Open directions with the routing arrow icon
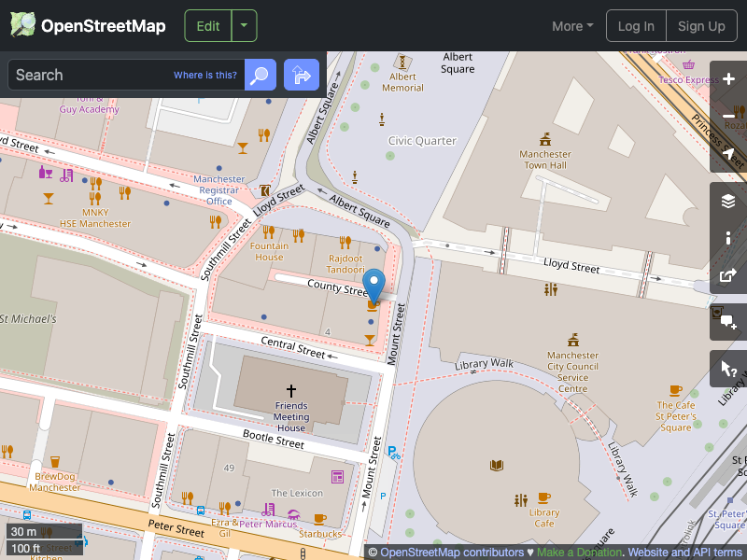Screen dimensions: 747x560 point(301,75)
